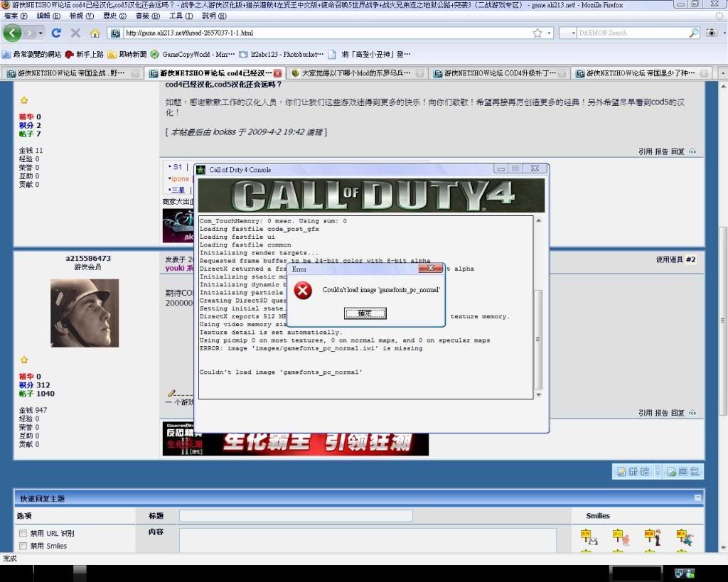Tick the 禁用 Smilies checkbox
This screenshot has height=582, width=728.
[x=23, y=546]
